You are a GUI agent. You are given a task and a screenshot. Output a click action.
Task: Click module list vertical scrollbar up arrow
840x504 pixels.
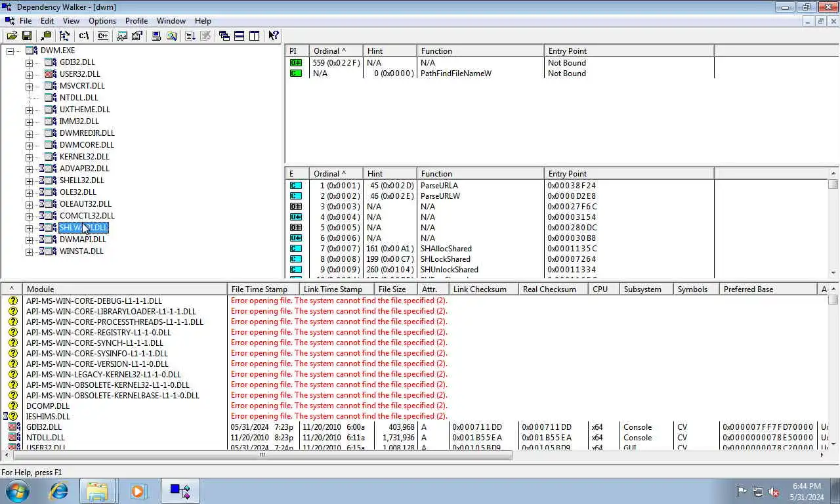(833, 289)
